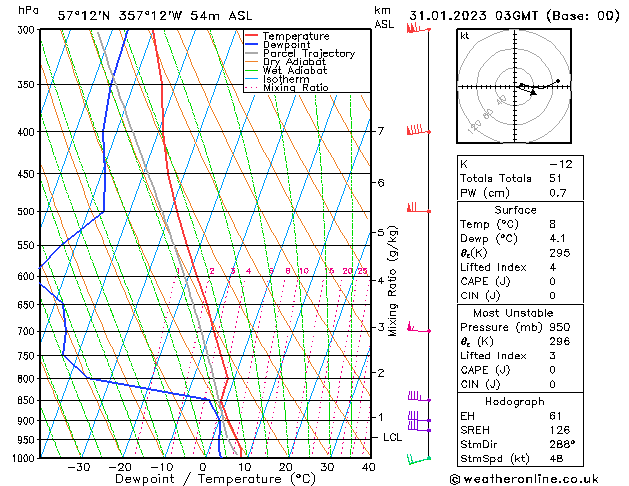Click the StmDir value 288°
Screen dimensions: 629x486
(x=562, y=444)
